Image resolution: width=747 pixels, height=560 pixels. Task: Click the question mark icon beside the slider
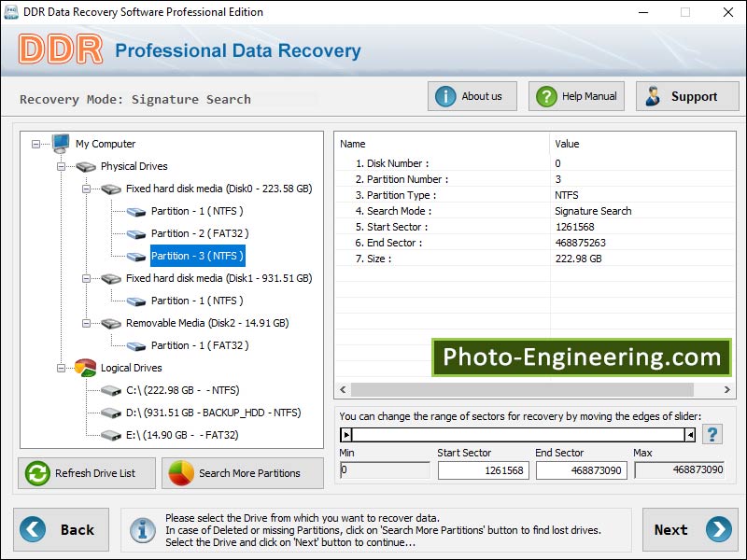[712, 433]
